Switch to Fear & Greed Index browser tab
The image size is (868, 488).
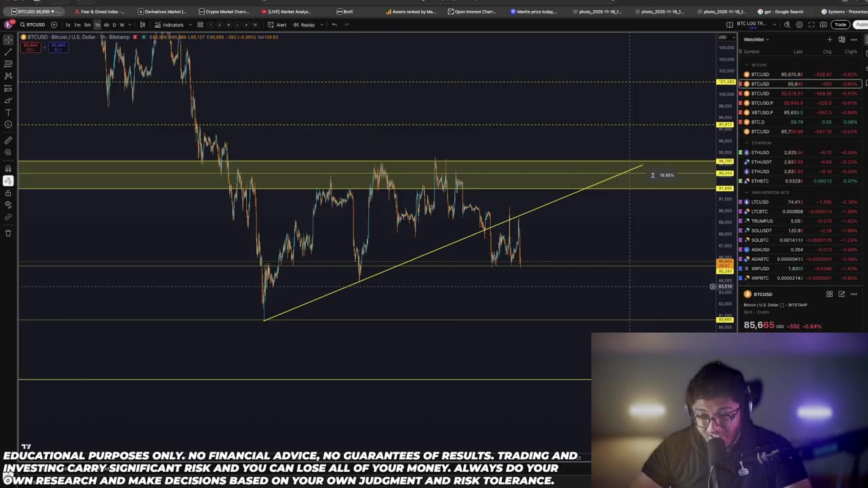click(x=98, y=12)
